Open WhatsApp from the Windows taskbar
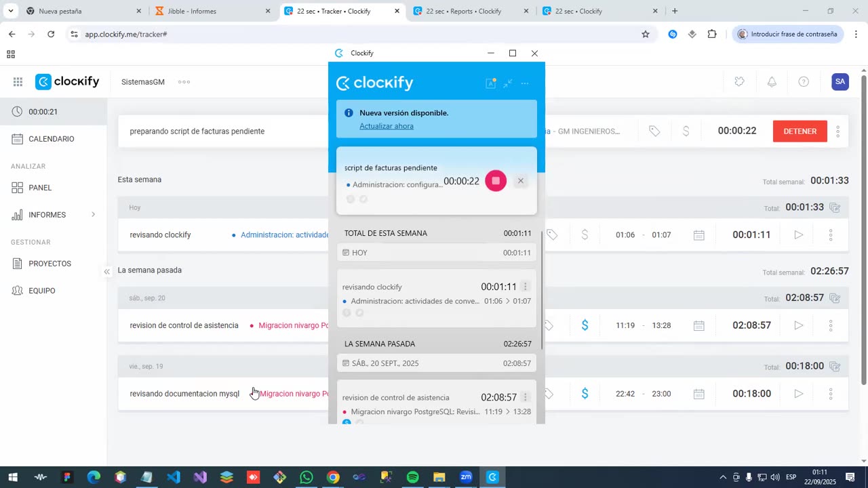Viewport: 868px width, 488px height. click(307, 477)
